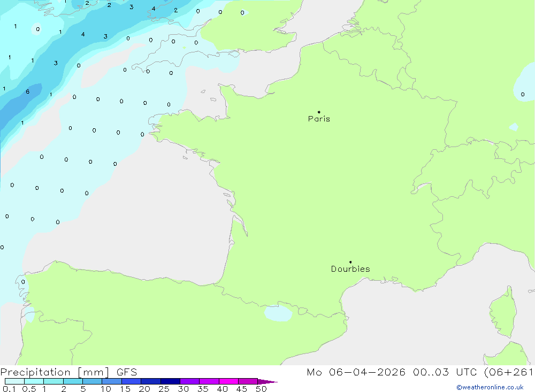Select the 40–45 mm bright magenta legend swatch
535x392 pixels.
228,381
